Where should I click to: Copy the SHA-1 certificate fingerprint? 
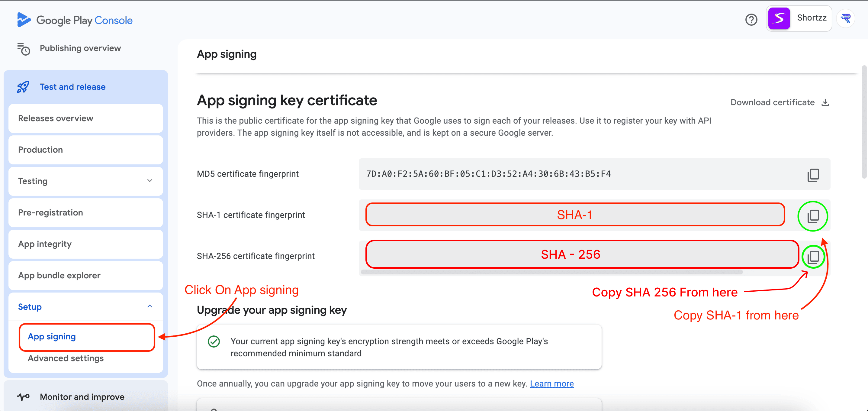813,216
